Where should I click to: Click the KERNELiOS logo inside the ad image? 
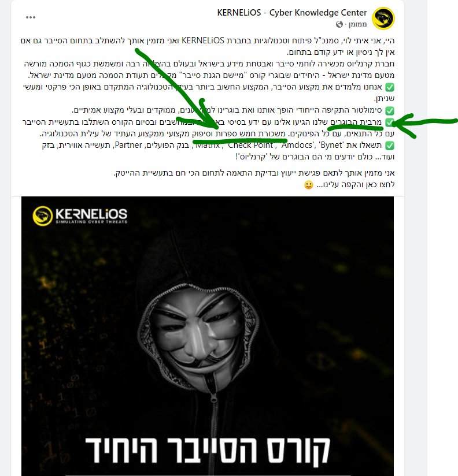pos(80,216)
